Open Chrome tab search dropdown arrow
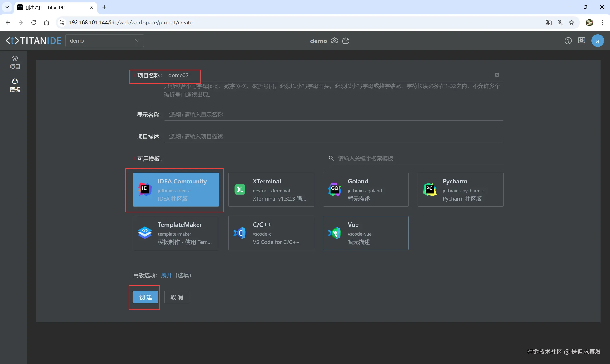 tap(7, 7)
